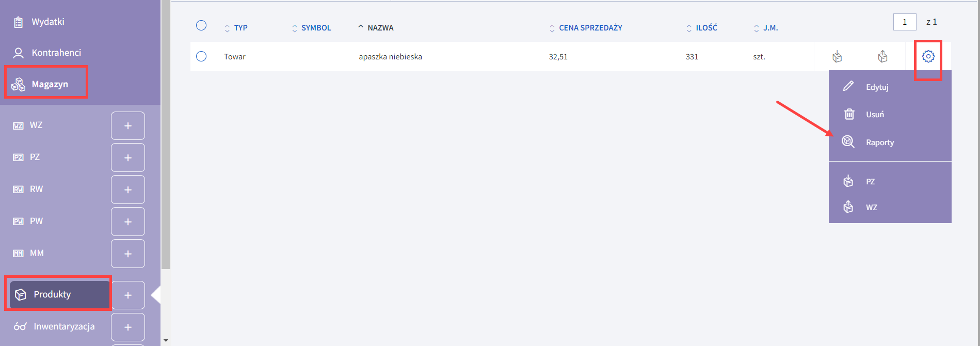Add new product with plus next to Produkty
This screenshot has height=346, width=980.
(x=128, y=295)
